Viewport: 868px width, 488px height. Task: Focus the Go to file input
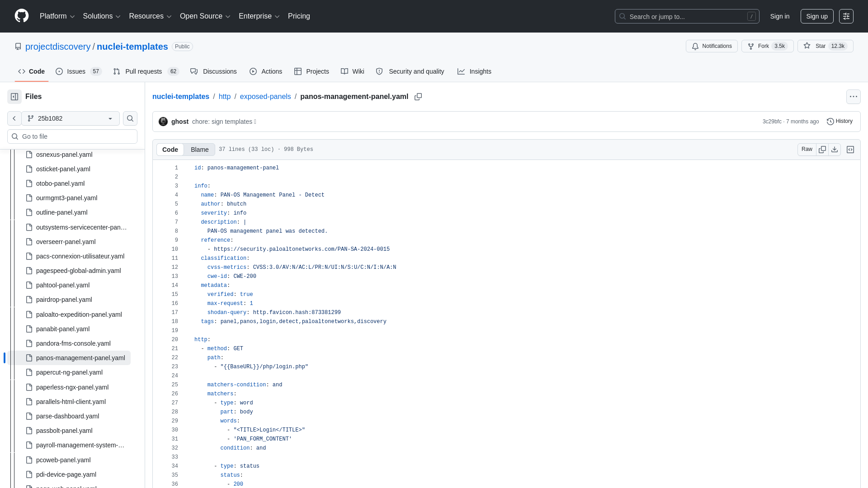[x=72, y=136]
